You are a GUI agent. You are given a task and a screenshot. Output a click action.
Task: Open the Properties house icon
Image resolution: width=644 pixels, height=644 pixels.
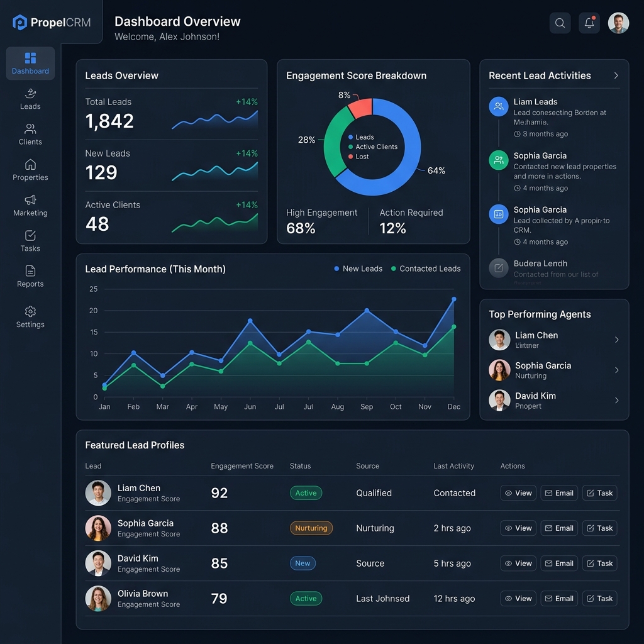click(30, 165)
